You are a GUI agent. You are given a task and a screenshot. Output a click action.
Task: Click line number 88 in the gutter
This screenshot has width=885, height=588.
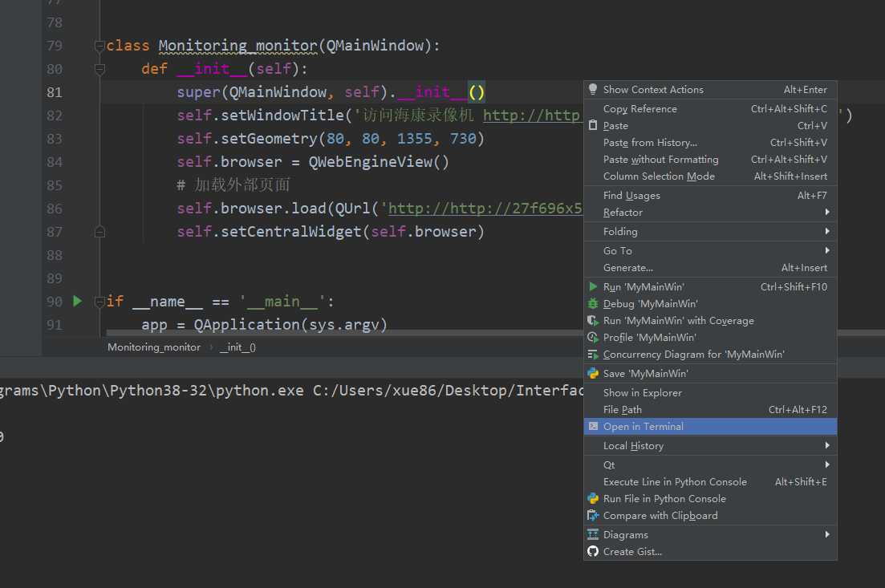click(x=55, y=255)
